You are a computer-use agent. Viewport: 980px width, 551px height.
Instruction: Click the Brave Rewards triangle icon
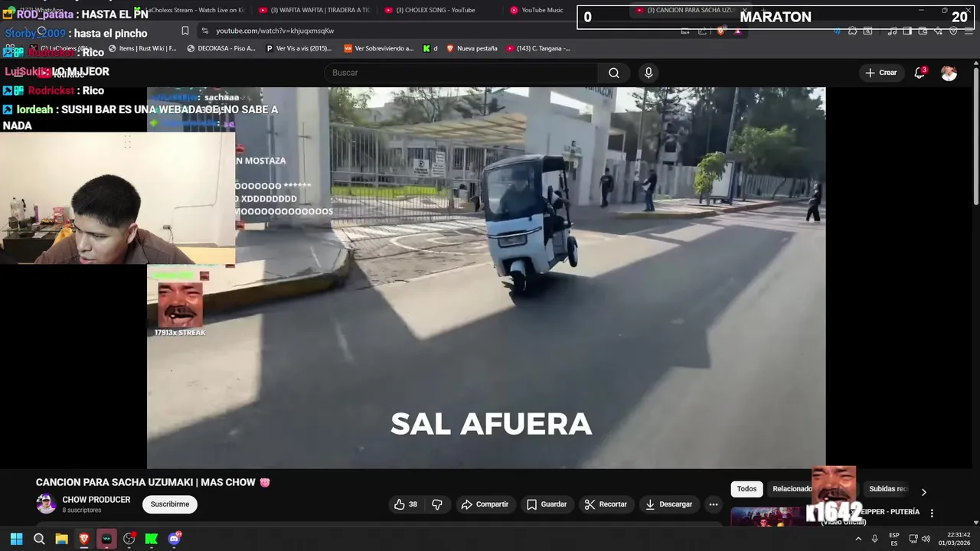pyautogui.click(x=737, y=31)
